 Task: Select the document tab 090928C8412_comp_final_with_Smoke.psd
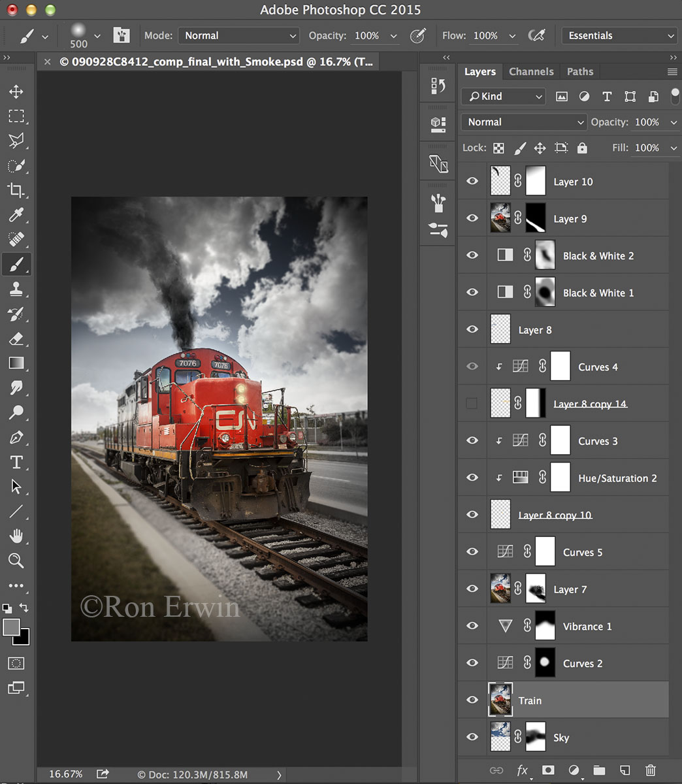(x=216, y=62)
